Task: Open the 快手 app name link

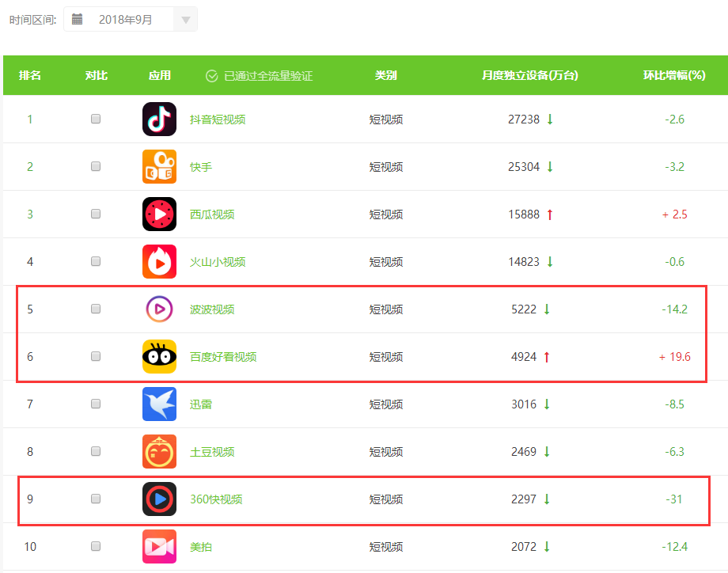Action: (x=201, y=167)
